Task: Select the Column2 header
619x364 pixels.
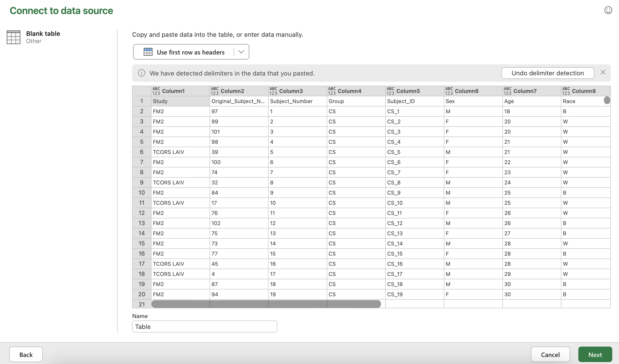Action: pos(232,91)
